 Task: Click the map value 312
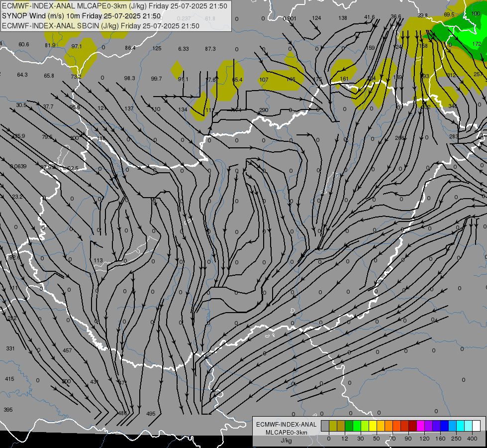(451, 75)
